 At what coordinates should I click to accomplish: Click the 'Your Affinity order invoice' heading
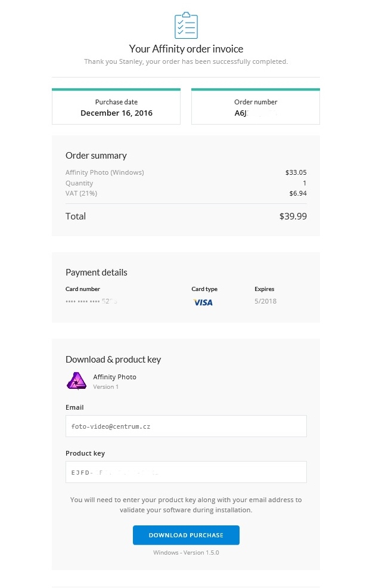point(186,49)
